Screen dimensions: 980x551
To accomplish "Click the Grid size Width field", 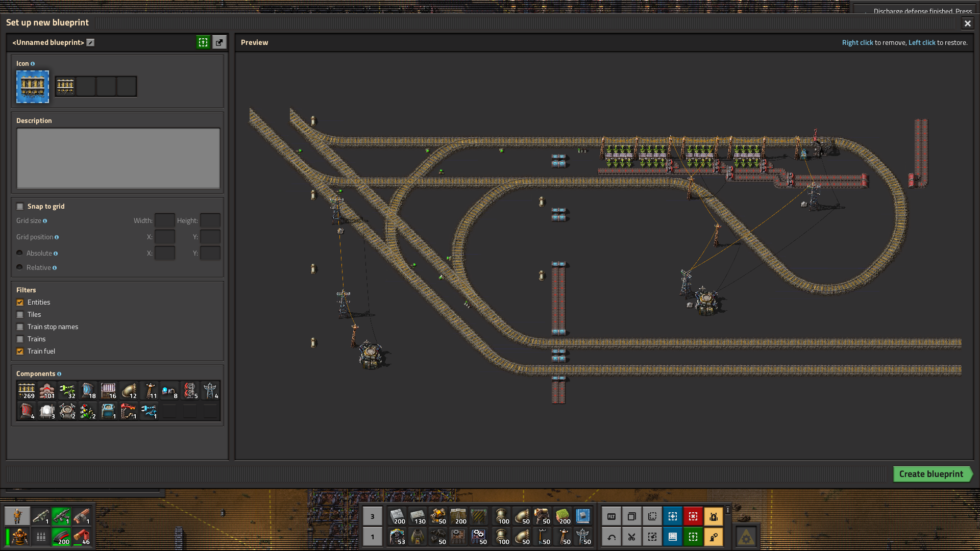I will pyautogui.click(x=164, y=220).
